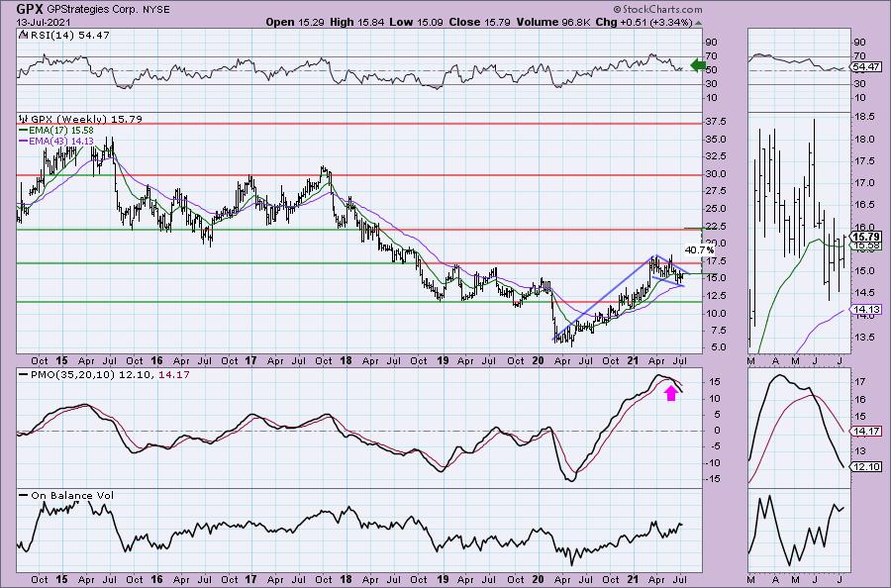Click the 22.5 price axis label

[x=715, y=226]
